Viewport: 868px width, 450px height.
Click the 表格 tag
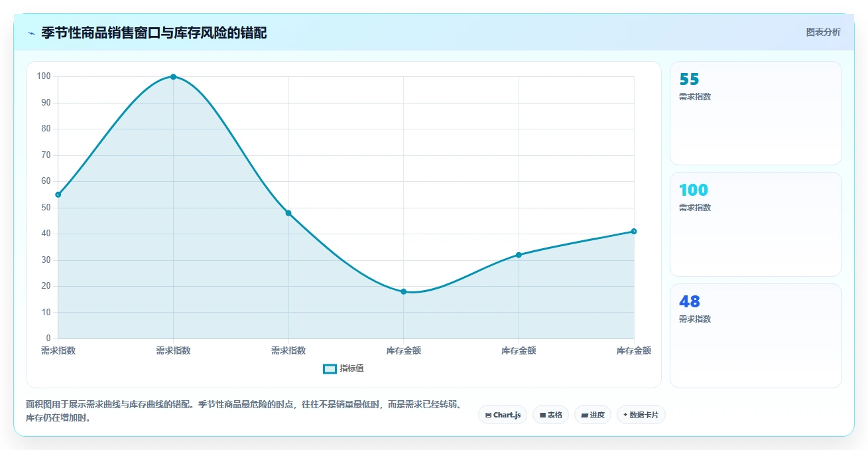pos(550,415)
